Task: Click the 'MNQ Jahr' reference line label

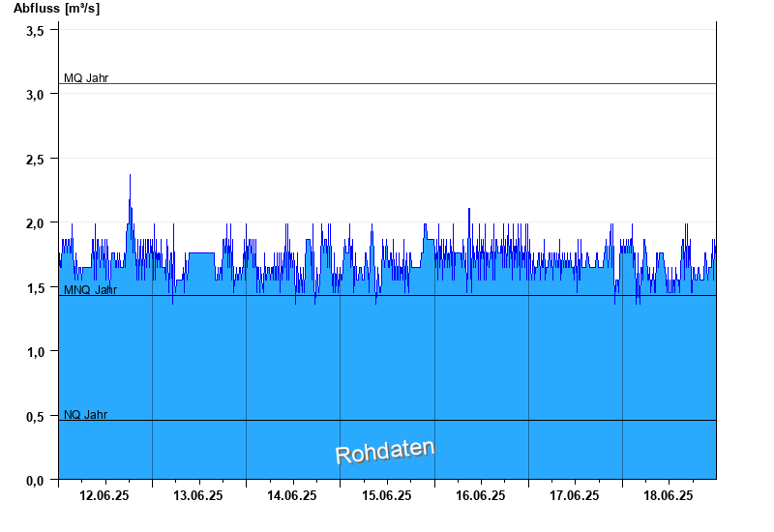Action: 90,289
